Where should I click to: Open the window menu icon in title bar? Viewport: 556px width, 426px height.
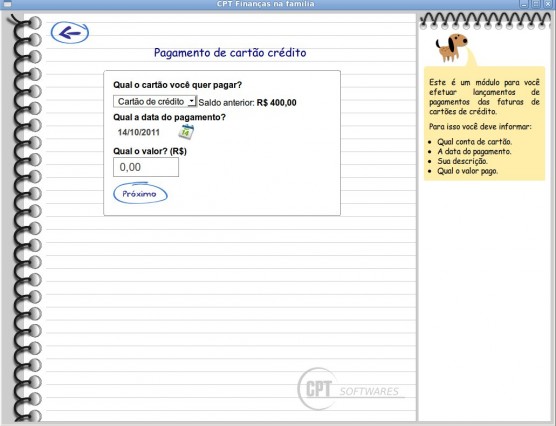coord(7,4)
